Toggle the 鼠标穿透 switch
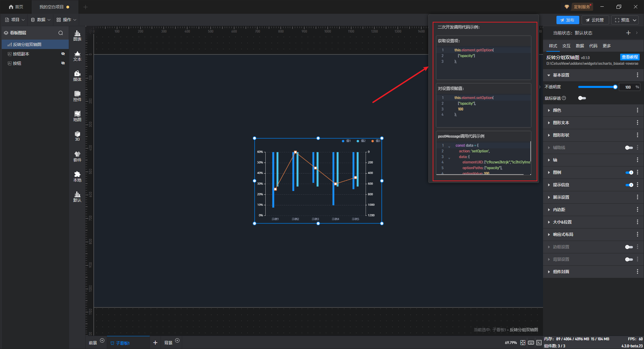Screen dimensions: 644x349 [x=582, y=98]
